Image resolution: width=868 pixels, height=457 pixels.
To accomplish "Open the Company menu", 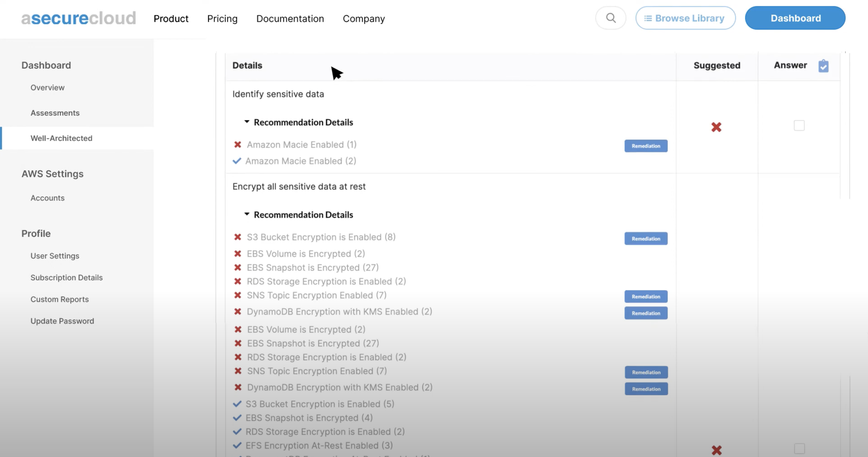I will pos(364,18).
